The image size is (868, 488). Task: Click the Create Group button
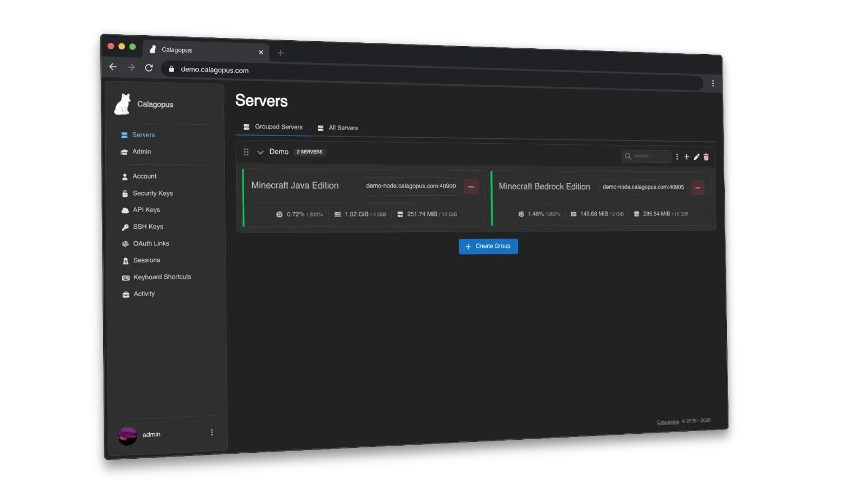488,246
